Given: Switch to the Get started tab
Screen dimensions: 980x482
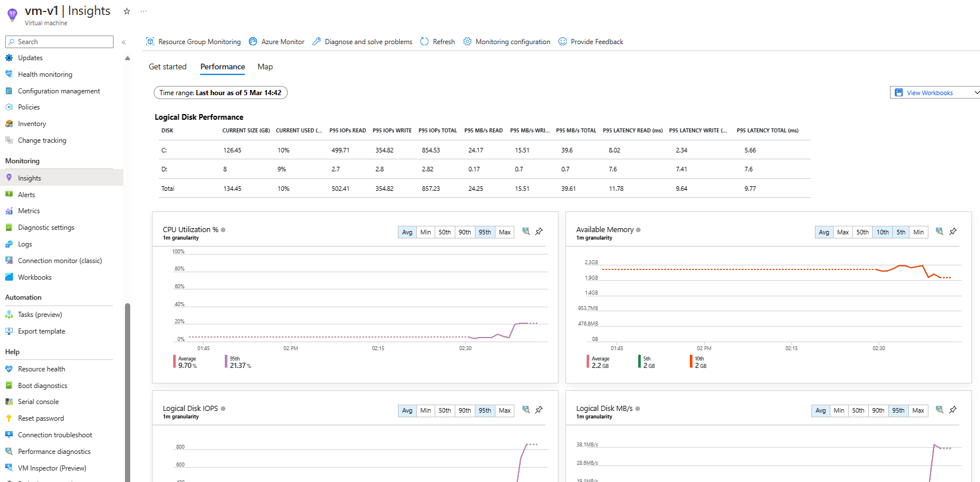Looking at the screenshot, I should (167, 67).
